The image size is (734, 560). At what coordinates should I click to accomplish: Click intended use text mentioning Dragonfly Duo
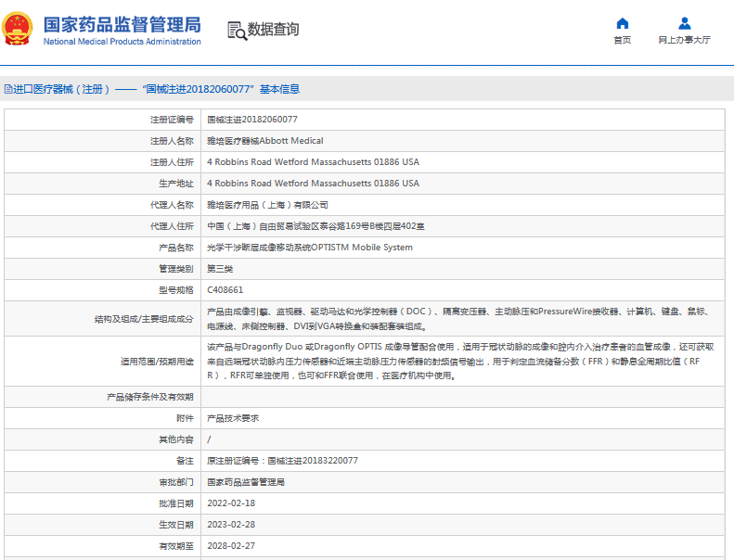[460, 362]
